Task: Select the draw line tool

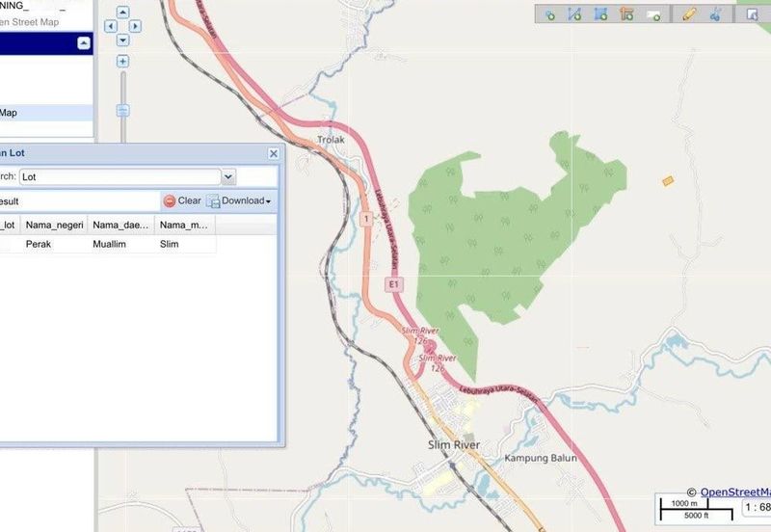Action: point(574,14)
